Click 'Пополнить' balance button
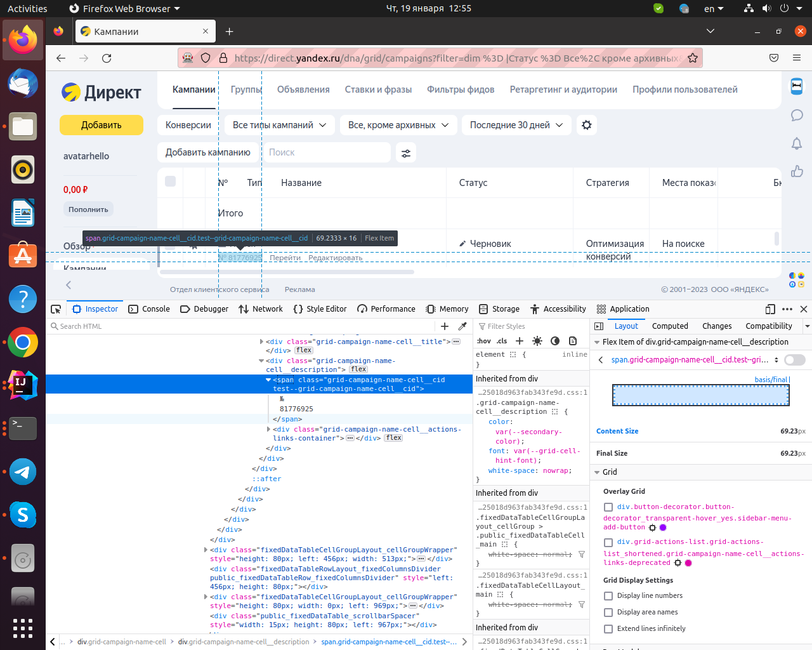This screenshot has width=812, height=650. [88, 209]
